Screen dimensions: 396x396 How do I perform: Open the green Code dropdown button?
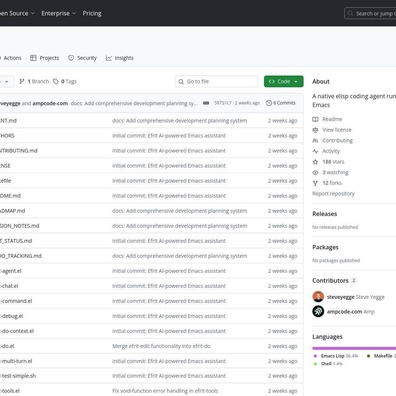point(284,81)
